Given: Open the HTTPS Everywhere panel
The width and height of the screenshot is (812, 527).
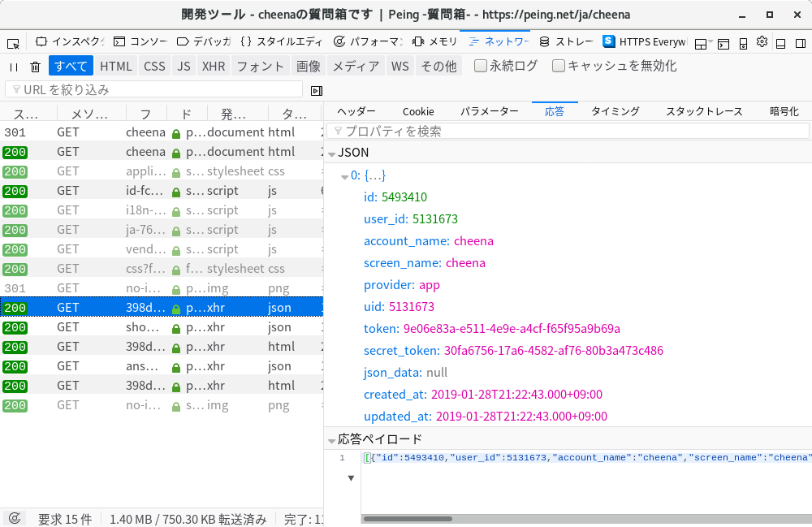Looking at the screenshot, I should [x=645, y=42].
